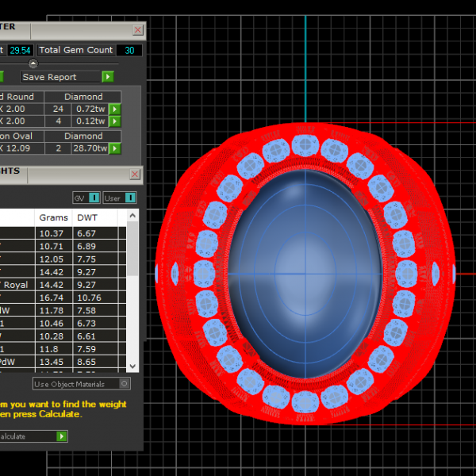The height and width of the screenshot is (476, 476).
Task: Enable Use Object Materials option
Action: click(123, 384)
